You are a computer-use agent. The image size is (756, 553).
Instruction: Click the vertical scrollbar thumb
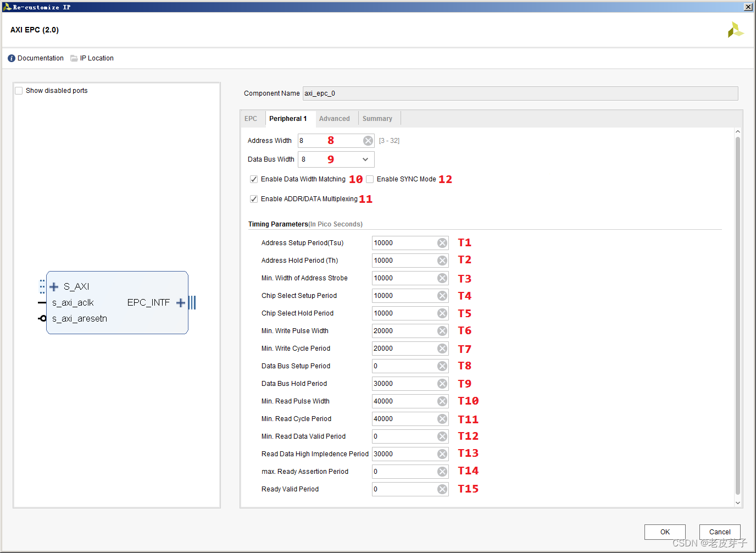[738, 316]
